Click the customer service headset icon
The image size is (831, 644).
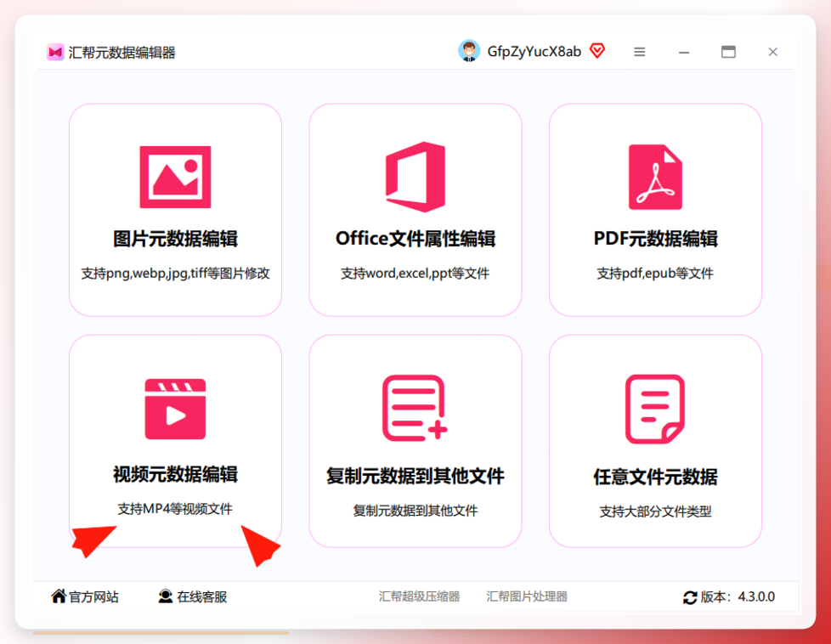166,596
